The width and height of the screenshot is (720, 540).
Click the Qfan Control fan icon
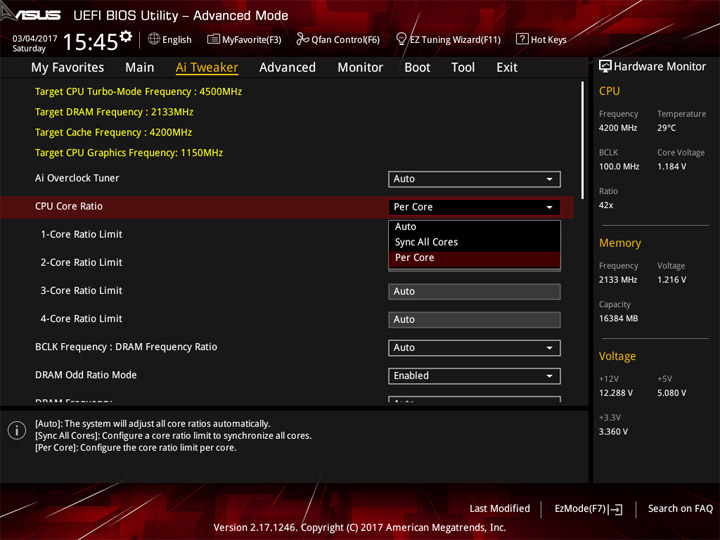pos(302,39)
